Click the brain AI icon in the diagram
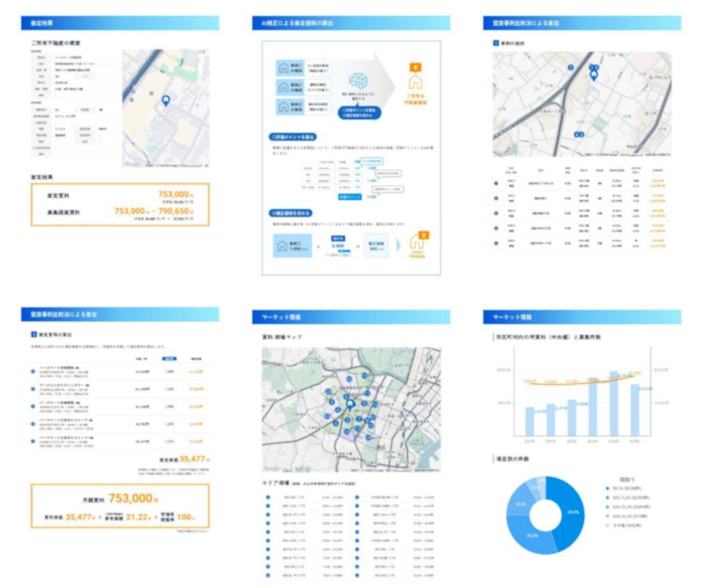712x588 pixels. pyautogui.click(x=358, y=82)
